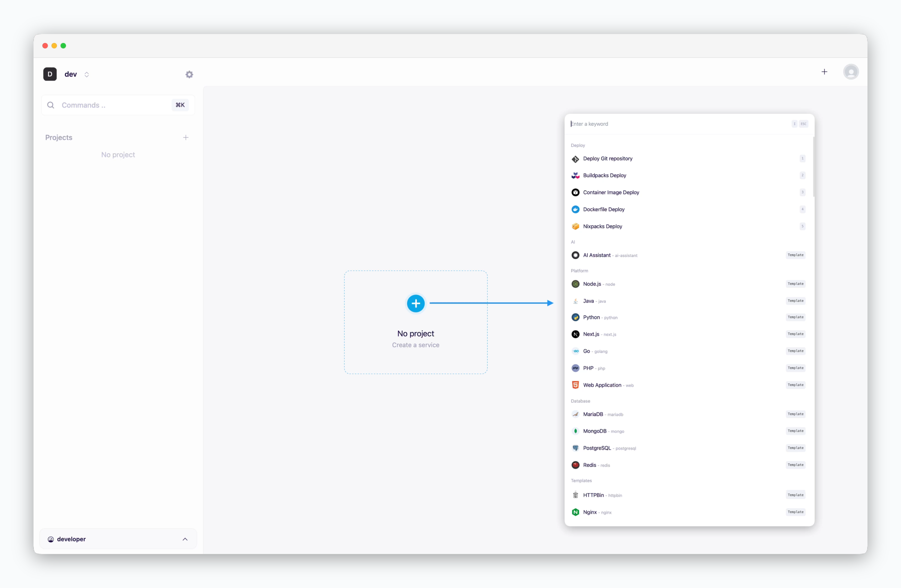The height and width of the screenshot is (588, 901).
Task: Click Template badge for Nginx
Action: pos(795,512)
